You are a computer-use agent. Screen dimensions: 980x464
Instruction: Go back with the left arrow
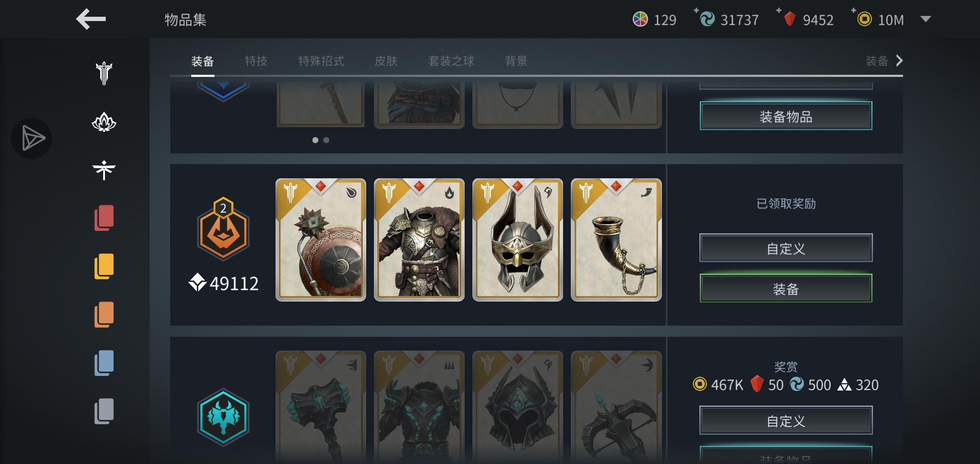pos(91,19)
